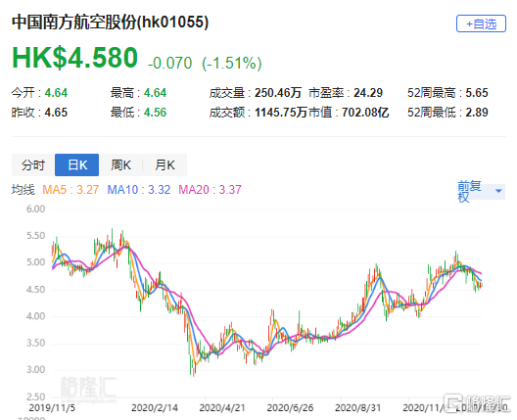Click the HK$4.580 price
This screenshot has height=420, width=517.
point(74,58)
